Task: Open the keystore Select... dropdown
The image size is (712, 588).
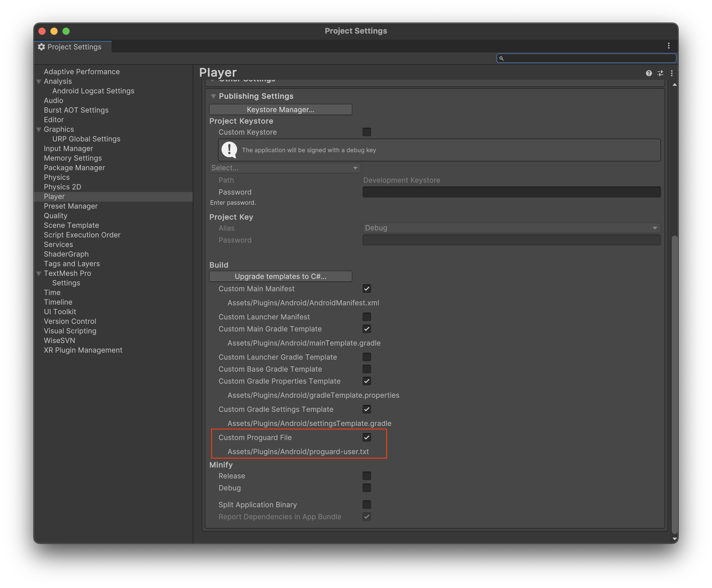Action: (285, 168)
